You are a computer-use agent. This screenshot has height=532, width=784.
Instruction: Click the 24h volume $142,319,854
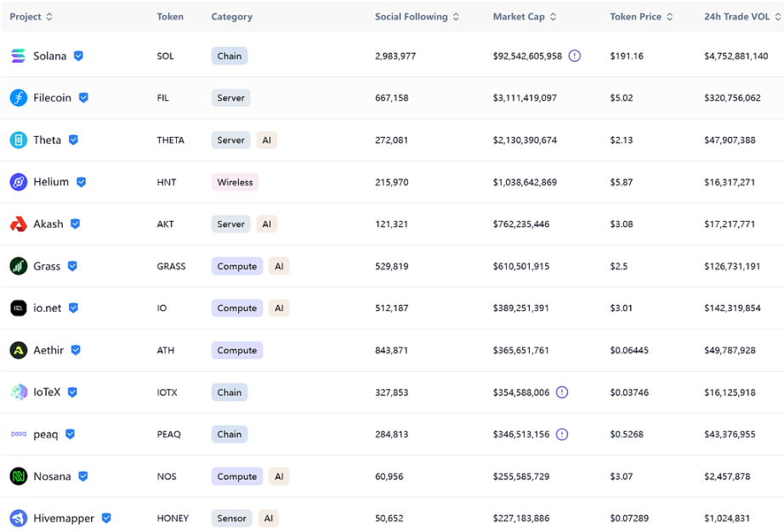(732, 308)
